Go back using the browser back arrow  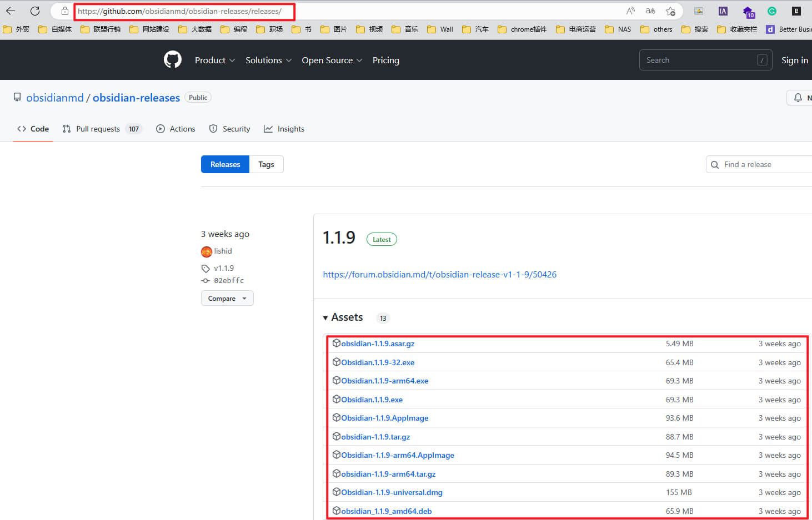pos(11,11)
